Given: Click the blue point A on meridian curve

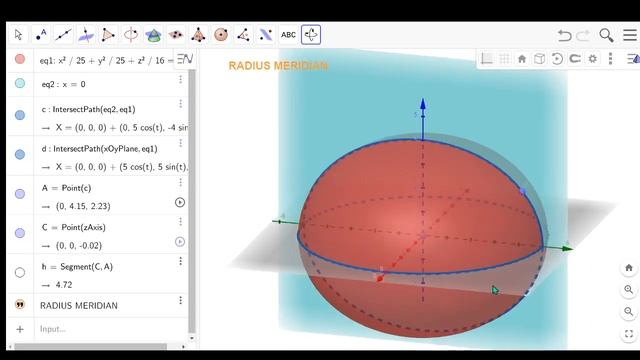Looking at the screenshot, I should pyautogui.click(x=522, y=191).
